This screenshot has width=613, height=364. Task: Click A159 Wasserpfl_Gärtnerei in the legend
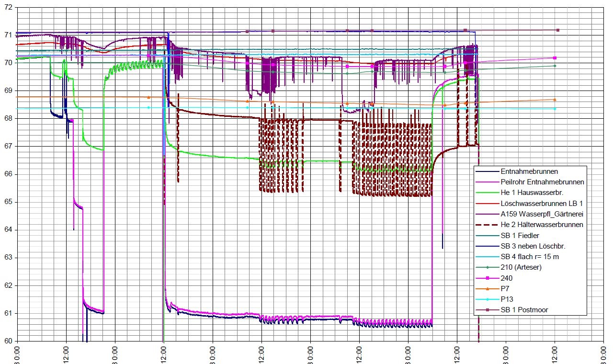pos(542,214)
